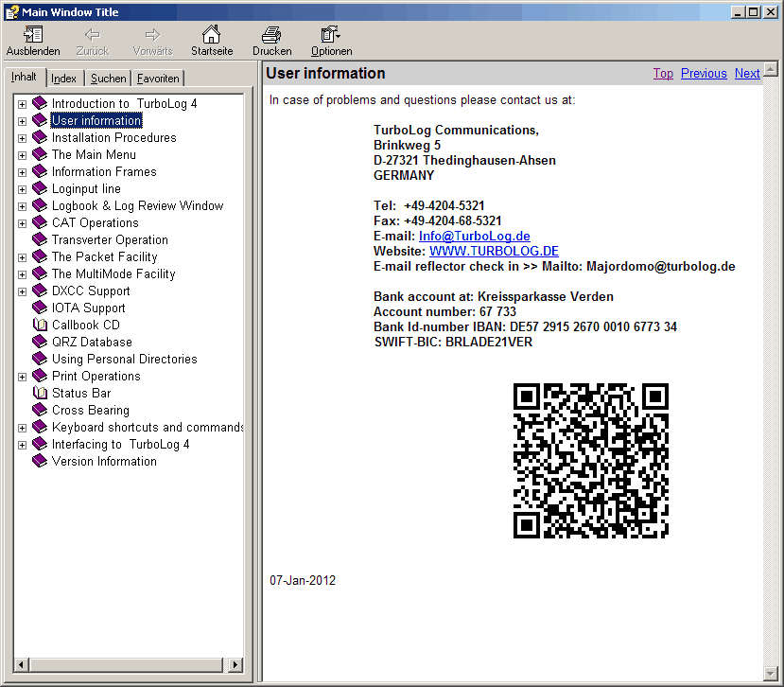
Task: Open the WWW.TURBOLOG.DE website link
Action: (494, 251)
